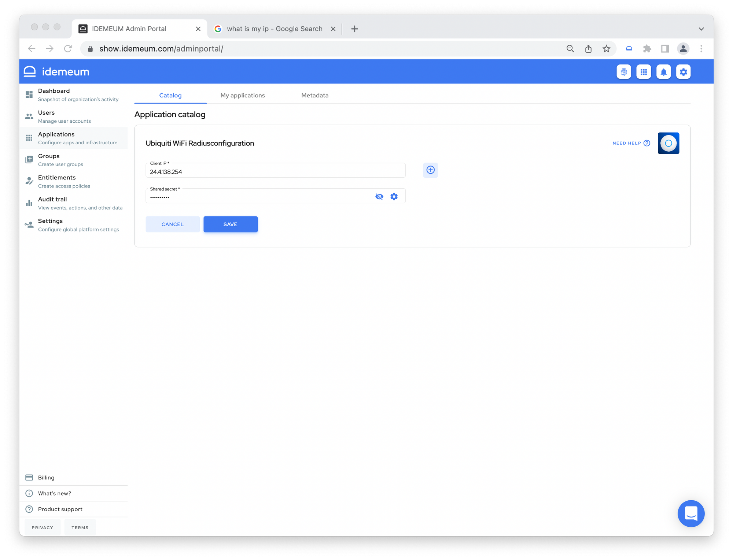
Task: Open the fingerprint icon in header
Action: [x=624, y=72]
